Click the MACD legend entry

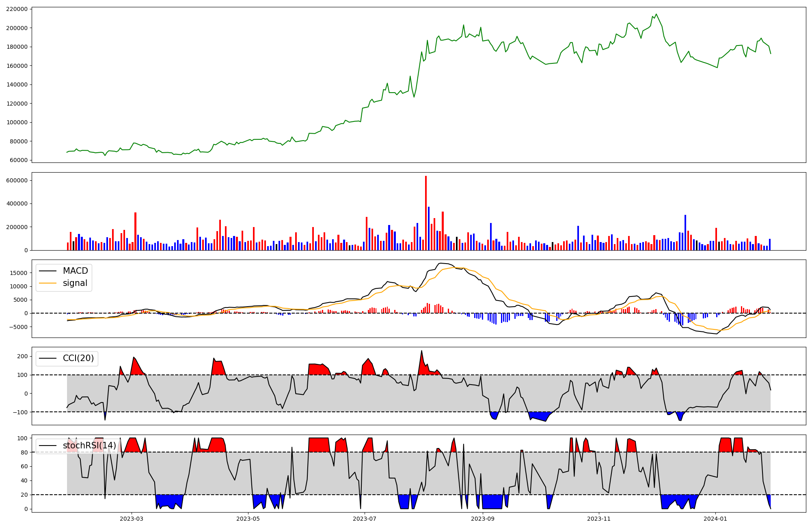pos(75,271)
